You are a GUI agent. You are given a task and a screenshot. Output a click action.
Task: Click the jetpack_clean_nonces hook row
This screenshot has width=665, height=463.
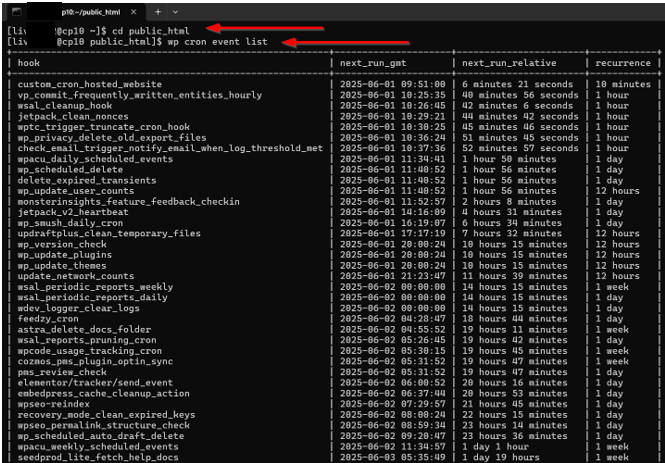(x=70, y=116)
